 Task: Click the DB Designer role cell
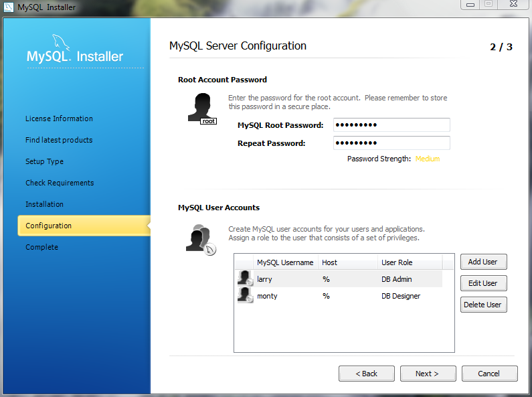[401, 296]
